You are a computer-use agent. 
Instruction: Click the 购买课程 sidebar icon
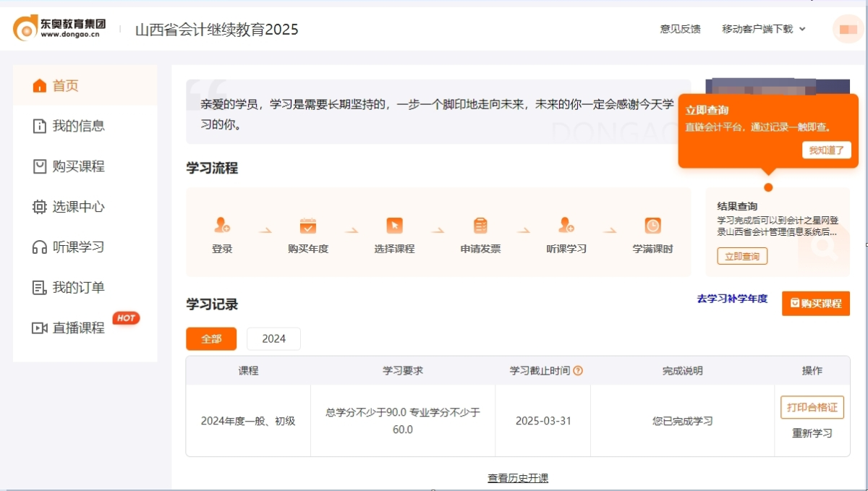pos(40,166)
